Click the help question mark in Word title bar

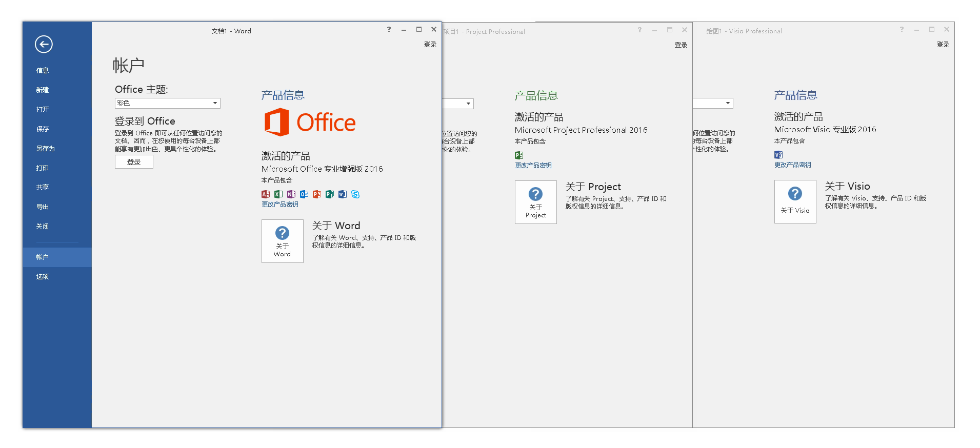click(389, 29)
